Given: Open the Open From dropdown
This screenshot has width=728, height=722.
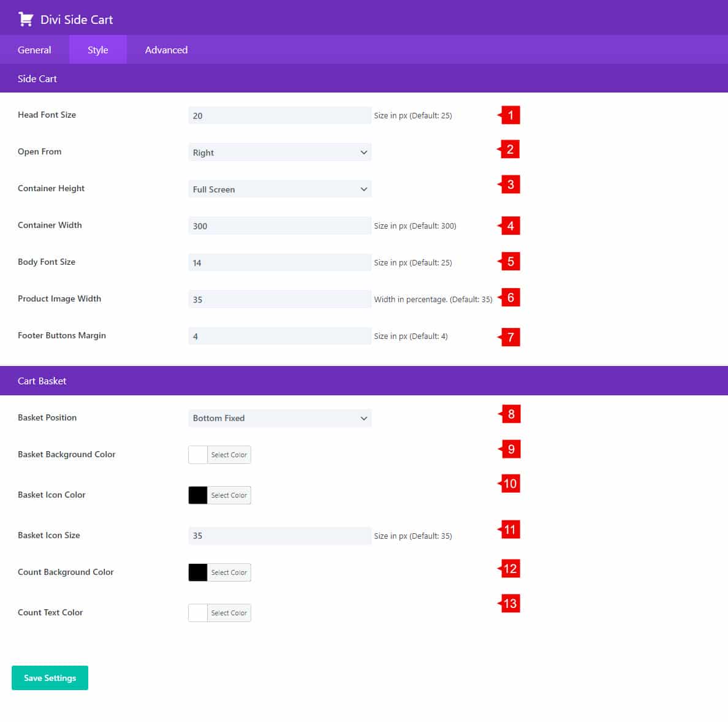Looking at the screenshot, I should point(279,153).
